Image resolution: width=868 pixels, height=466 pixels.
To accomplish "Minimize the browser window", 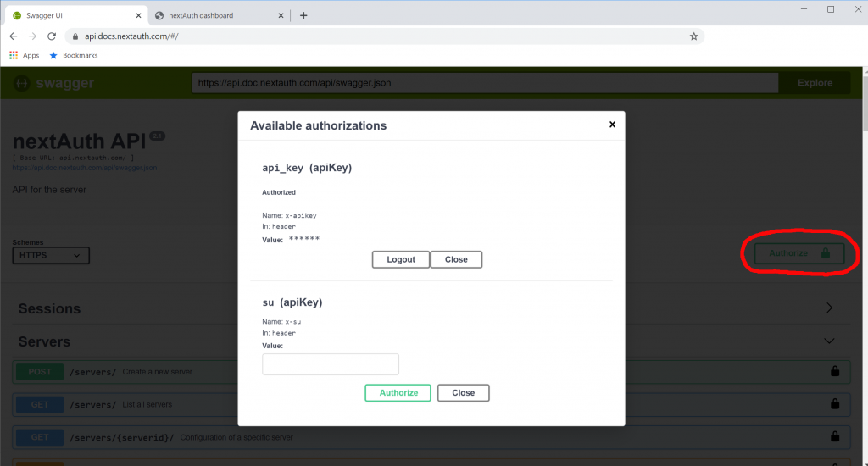I will pos(804,8).
